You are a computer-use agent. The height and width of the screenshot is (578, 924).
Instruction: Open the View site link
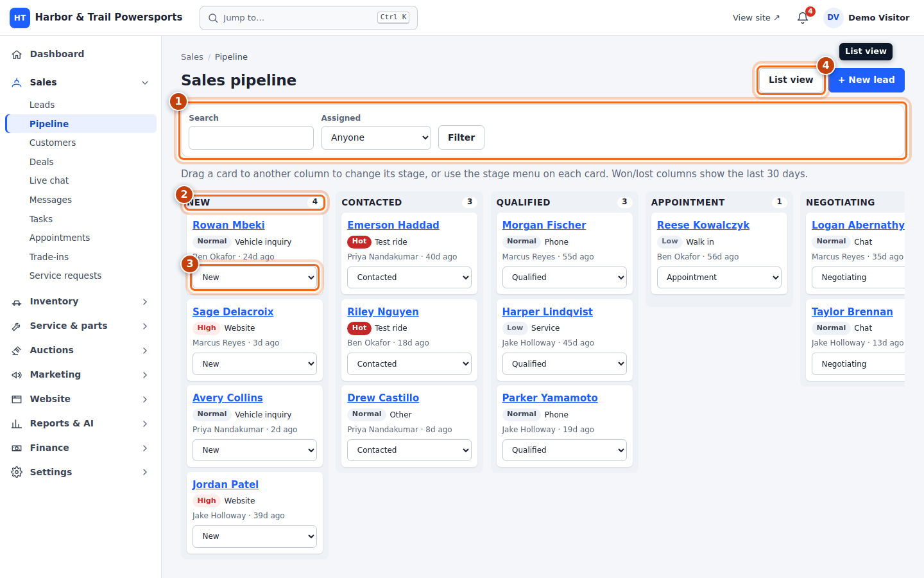(x=756, y=18)
